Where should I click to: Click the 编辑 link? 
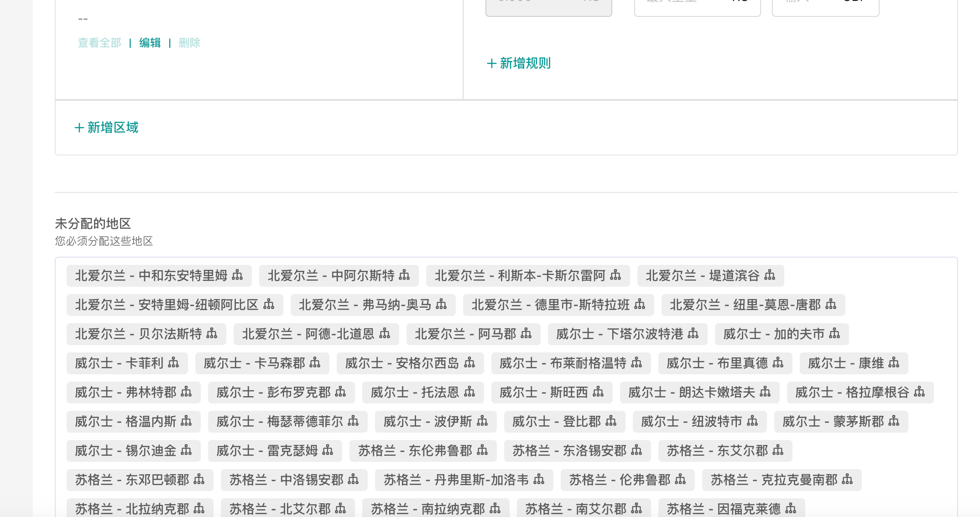(150, 43)
